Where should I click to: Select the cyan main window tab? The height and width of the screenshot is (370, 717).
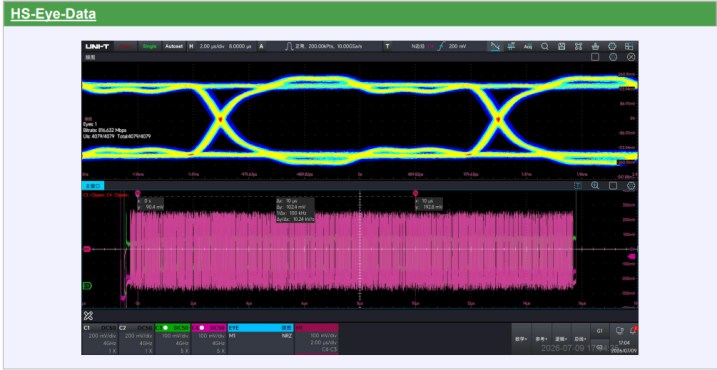point(93,186)
